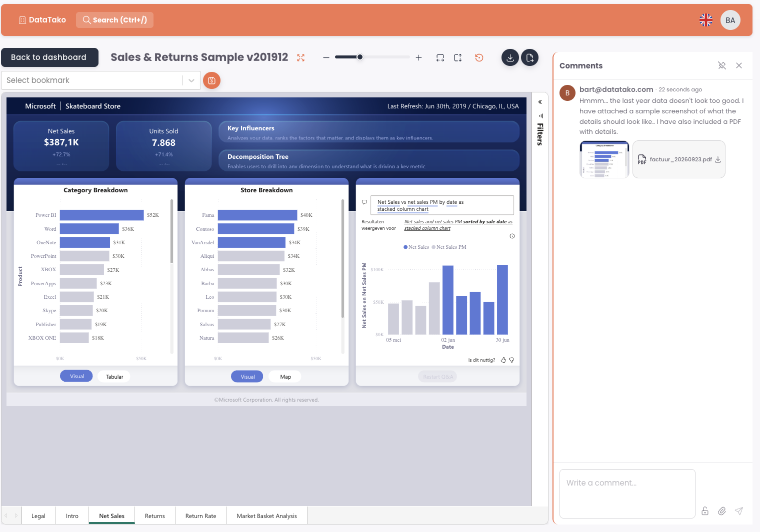Click the dark round export file button
Image resolution: width=760 pixels, height=532 pixels.
530,57
